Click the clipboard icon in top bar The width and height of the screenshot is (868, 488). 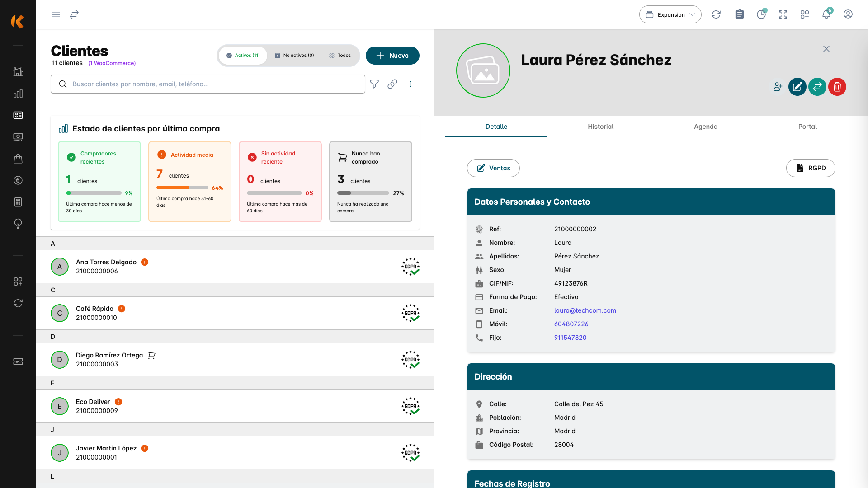(x=740, y=14)
